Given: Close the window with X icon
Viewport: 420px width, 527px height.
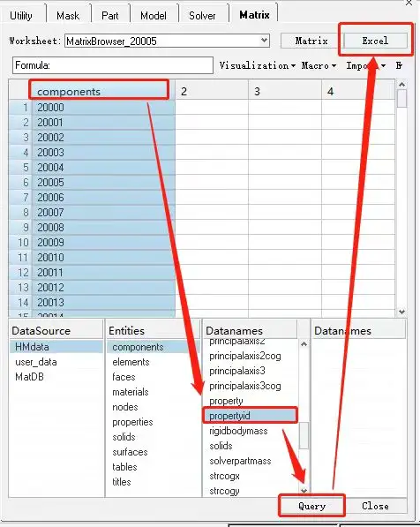Looking at the screenshot, I should pos(409,3).
